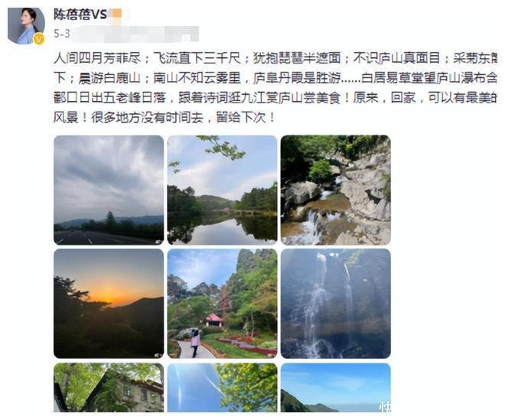The height and width of the screenshot is (420, 505).
Task: Click the text line mentioning 白居易草堂
Action: [275, 78]
